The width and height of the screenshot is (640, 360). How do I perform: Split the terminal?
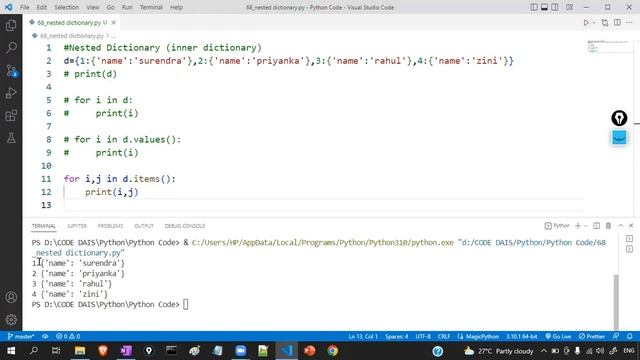pyautogui.click(x=596, y=226)
